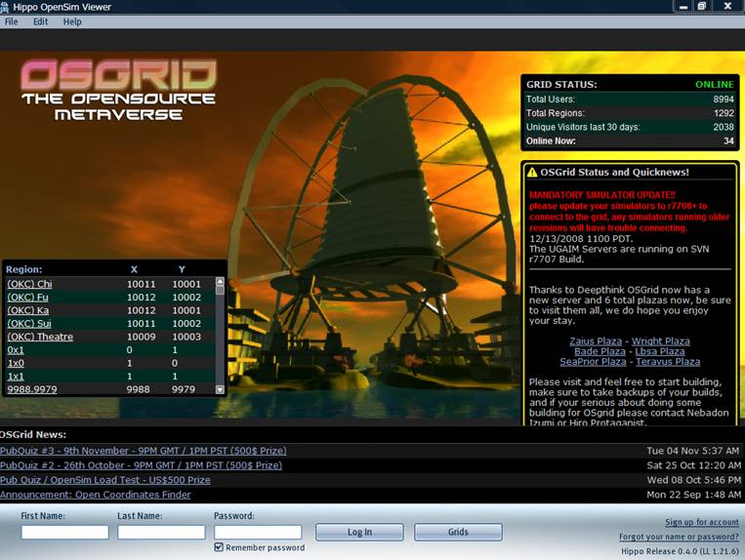Click the Last Name input field
This screenshot has width=745, height=560.
tap(161, 532)
